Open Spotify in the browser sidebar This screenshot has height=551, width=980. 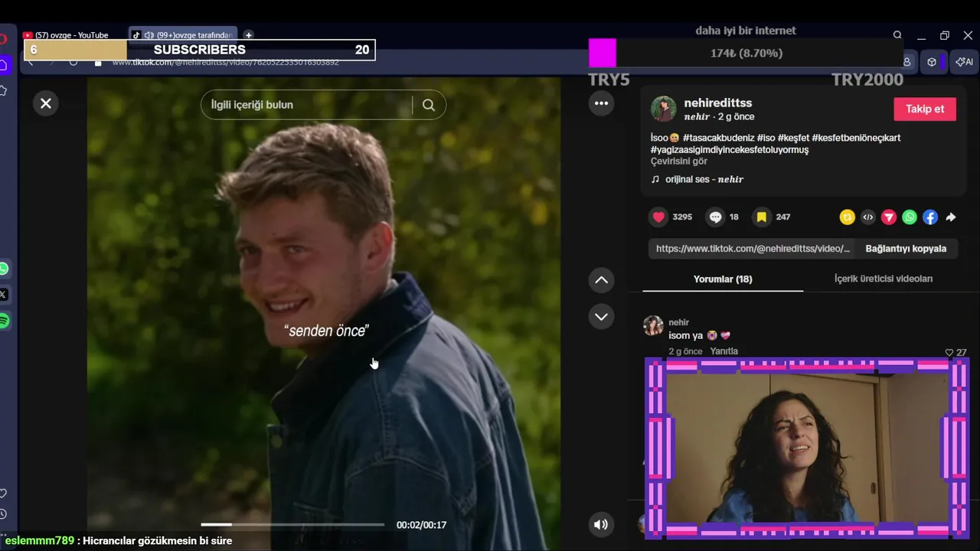pyautogui.click(x=4, y=321)
